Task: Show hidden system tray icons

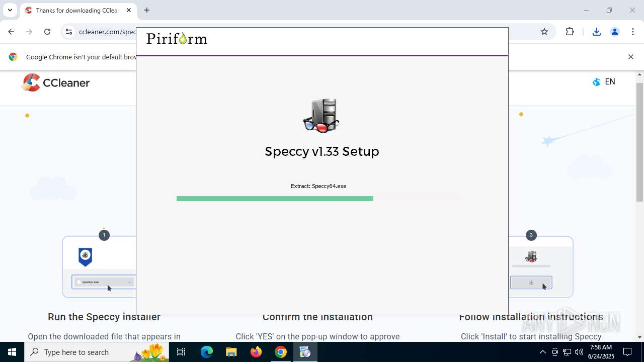Action: coord(542,352)
